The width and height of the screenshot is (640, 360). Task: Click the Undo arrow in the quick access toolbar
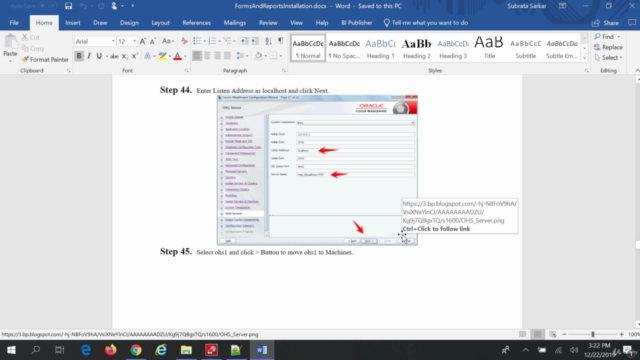[x=83, y=6]
